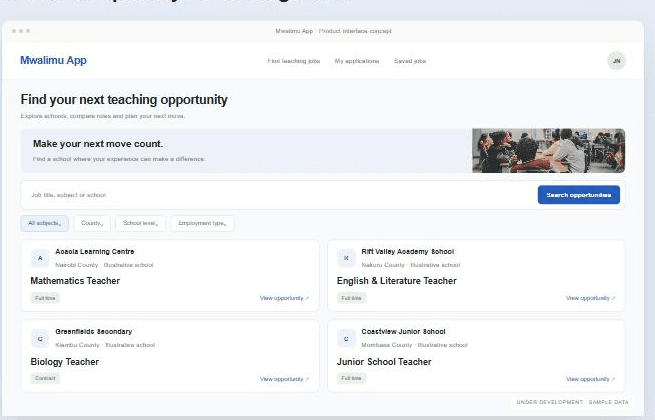View opportunity for English & Literature Teacher
The width and height of the screenshot is (655, 420).
[590, 298]
